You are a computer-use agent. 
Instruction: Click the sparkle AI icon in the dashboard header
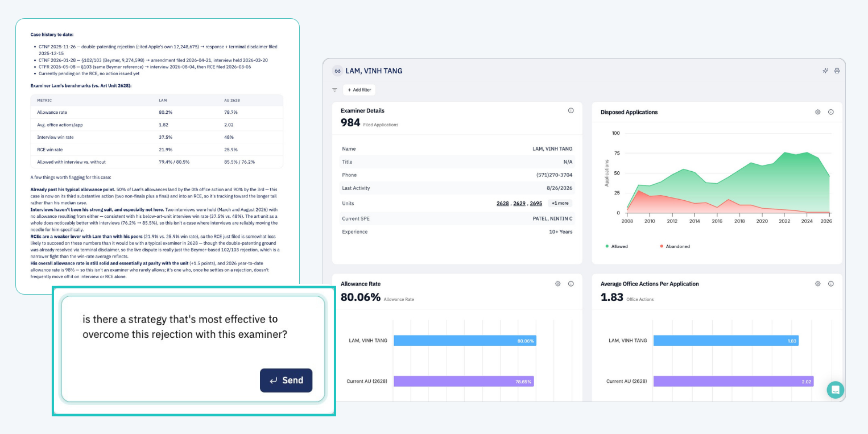[825, 71]
